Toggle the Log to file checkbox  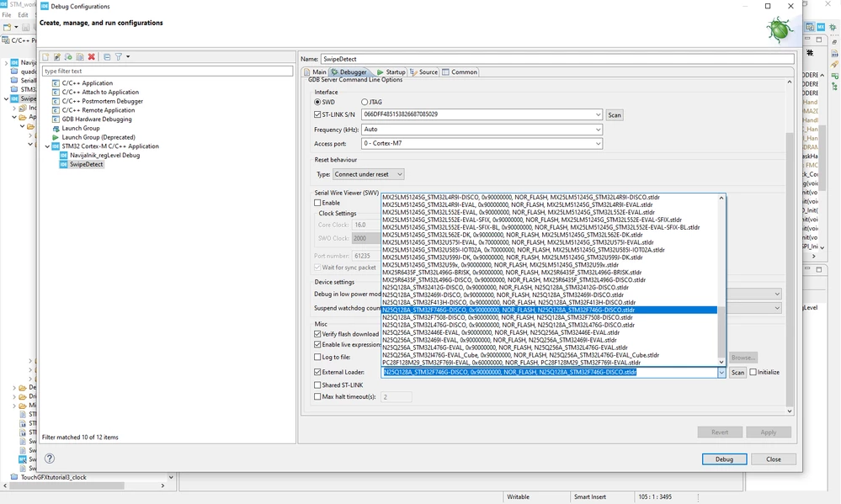coord(317,357)
